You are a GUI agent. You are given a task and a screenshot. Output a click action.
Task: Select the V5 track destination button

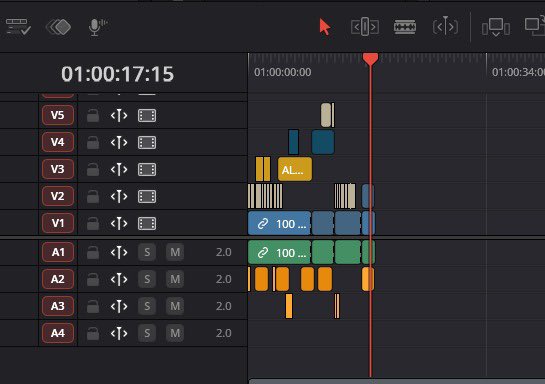[58, 115]
